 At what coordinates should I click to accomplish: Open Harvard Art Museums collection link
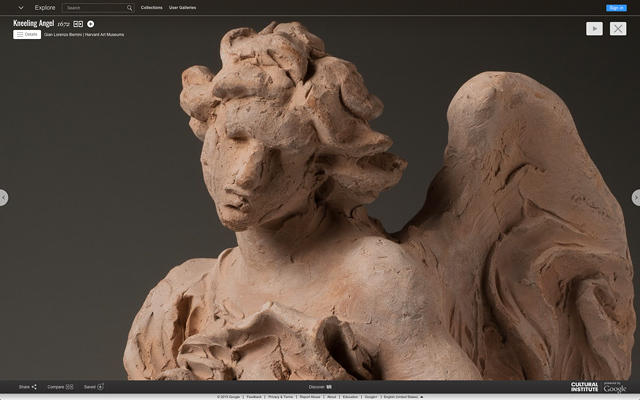(104, 35)
